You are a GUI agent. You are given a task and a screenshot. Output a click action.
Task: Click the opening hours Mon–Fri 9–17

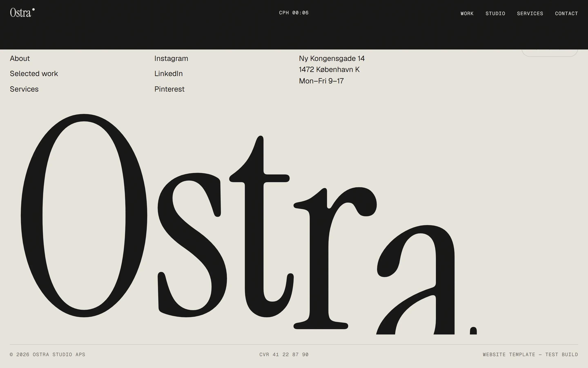pos(321,81)
